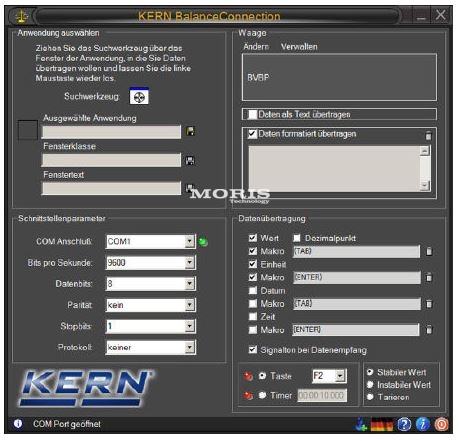Click the green COM port status indicator
The width and height of the screenshot is (459, 441).
(x=203, y=242)
